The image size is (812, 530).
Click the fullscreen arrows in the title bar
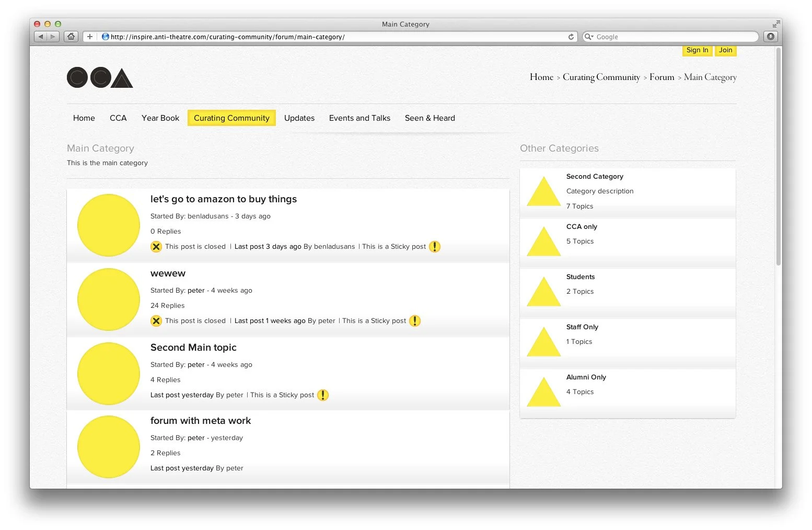pos(776,24)
